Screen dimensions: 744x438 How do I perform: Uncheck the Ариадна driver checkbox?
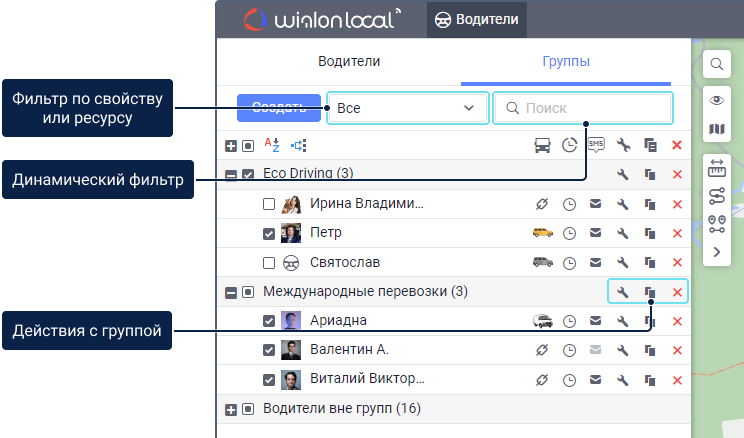point(269,321)
